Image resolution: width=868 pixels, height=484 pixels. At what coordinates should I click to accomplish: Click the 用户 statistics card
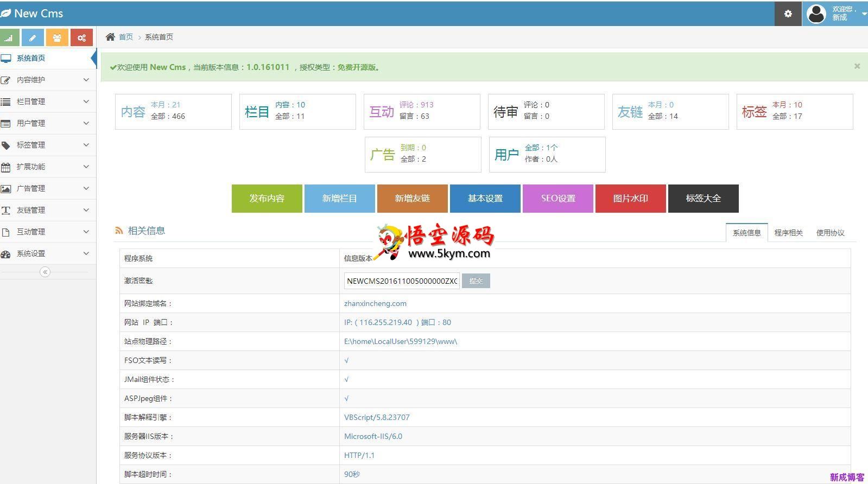coord(547,155)
